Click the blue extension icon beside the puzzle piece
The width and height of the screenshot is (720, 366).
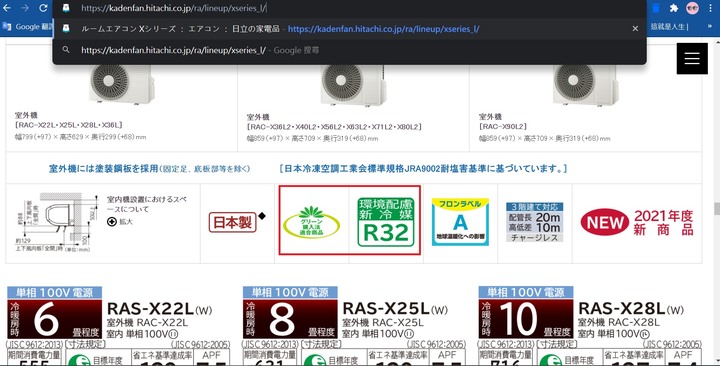pyautogui.click(x=656, y=8)
